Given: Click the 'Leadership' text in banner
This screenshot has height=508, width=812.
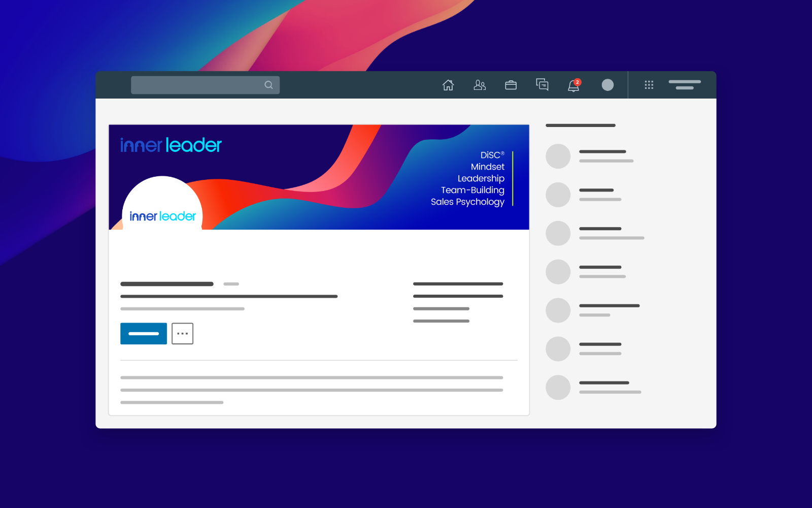Looking at the screenshot, I should pyautogui.click(x=481, y=178).
